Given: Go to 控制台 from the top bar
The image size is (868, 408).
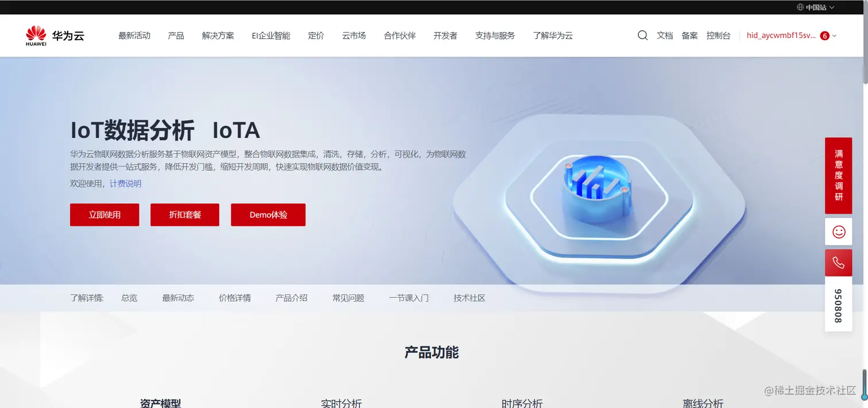Looking at the screenshot, I should click(718, 35).
